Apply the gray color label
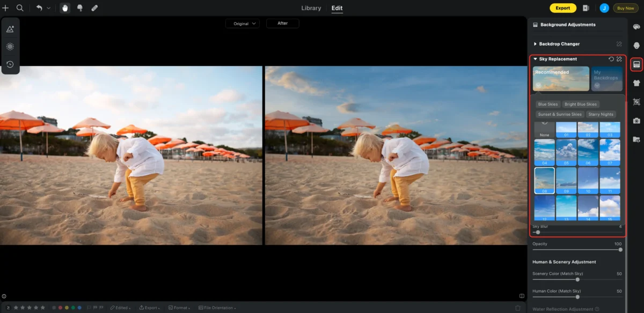The width and height of the screenshot is (644, 313). pos(54,308)
